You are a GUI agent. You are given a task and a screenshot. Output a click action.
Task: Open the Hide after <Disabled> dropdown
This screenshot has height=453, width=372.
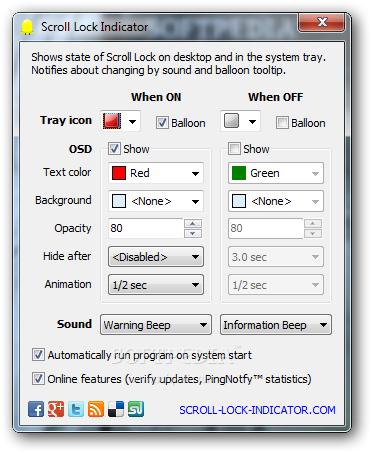pyautogui.click(x=156, y=257)
